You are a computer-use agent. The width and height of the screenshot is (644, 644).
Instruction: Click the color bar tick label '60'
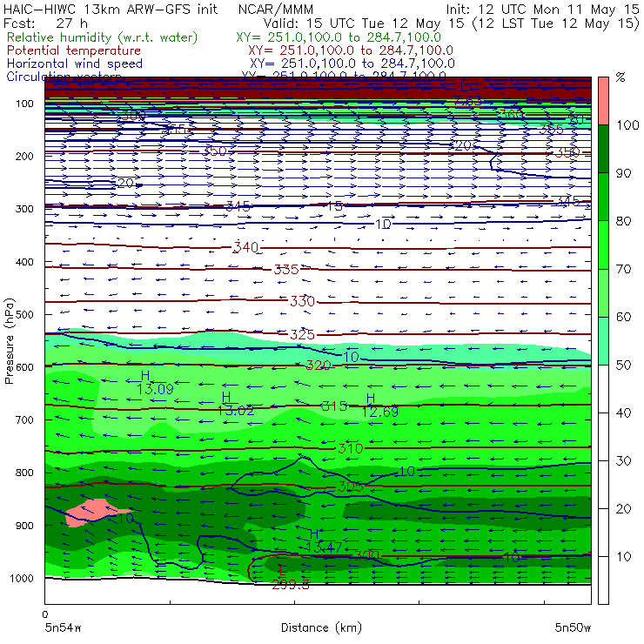623,317
